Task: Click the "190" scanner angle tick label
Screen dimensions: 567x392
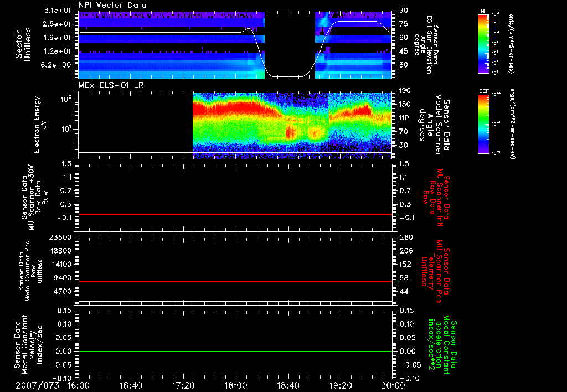Action: pos(405,91)
